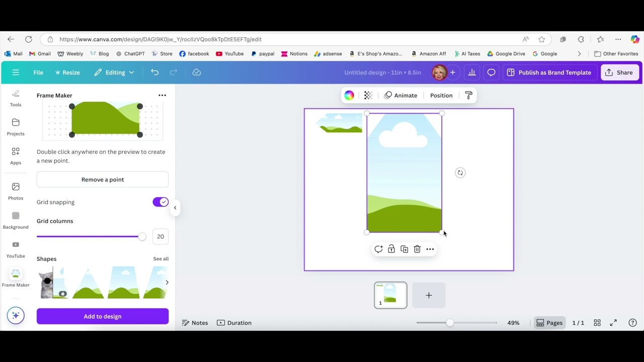The width and height of the screenshot is (644, 362).
Task: Select the Frame Maker sidebar app
Action: pyautogui.click(x=16, y=278)
